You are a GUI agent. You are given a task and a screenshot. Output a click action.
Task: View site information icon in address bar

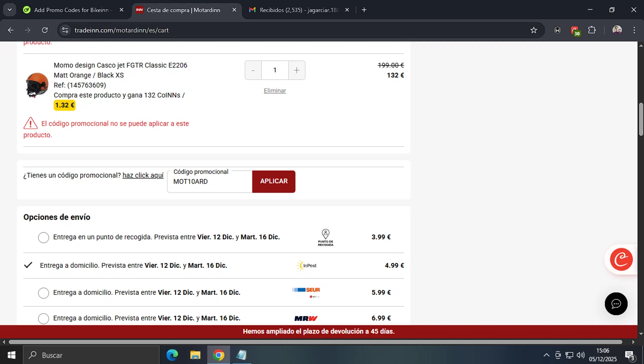(x=65, y=30)
